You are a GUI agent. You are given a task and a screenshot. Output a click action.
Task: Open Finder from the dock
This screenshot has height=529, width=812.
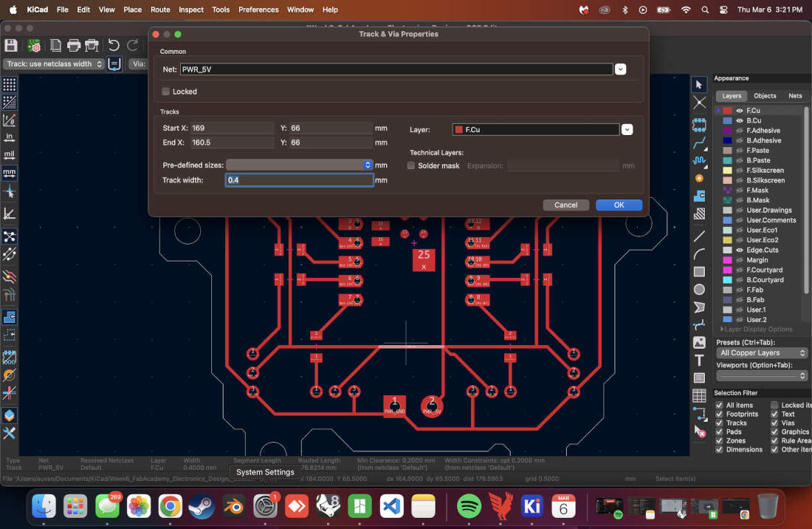pos(44,506)
